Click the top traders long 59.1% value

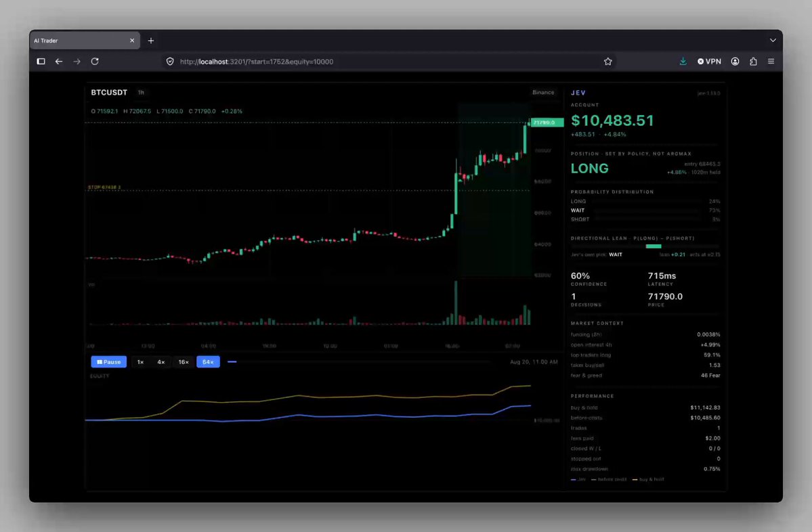pos(712,355)
